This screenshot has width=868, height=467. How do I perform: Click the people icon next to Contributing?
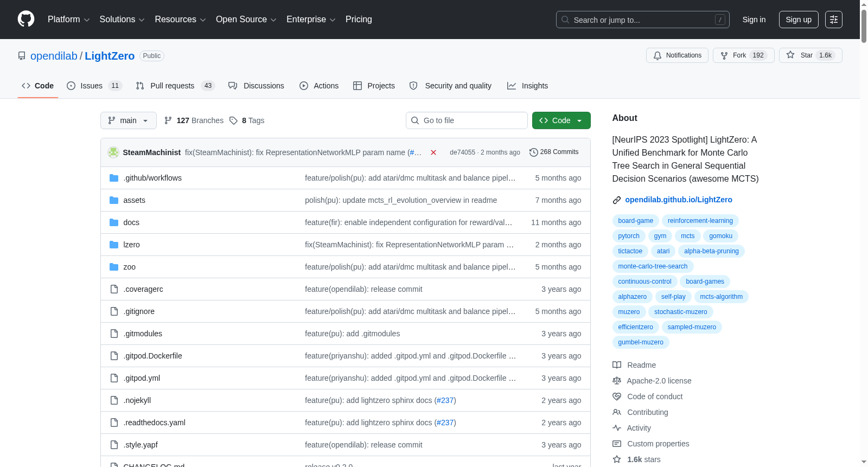617,412
